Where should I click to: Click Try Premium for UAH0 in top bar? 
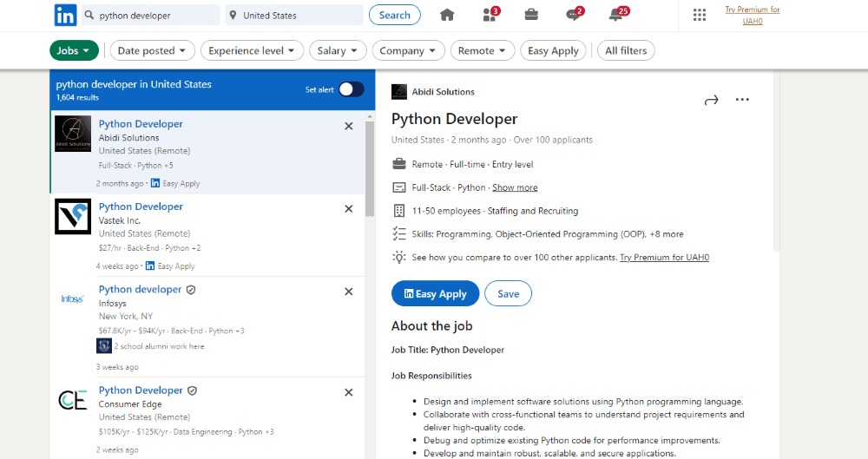[x=753, y=15]
